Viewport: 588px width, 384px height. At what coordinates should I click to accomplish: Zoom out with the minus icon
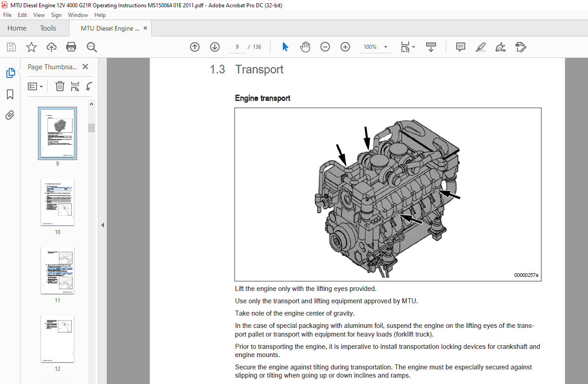point(325,47)
